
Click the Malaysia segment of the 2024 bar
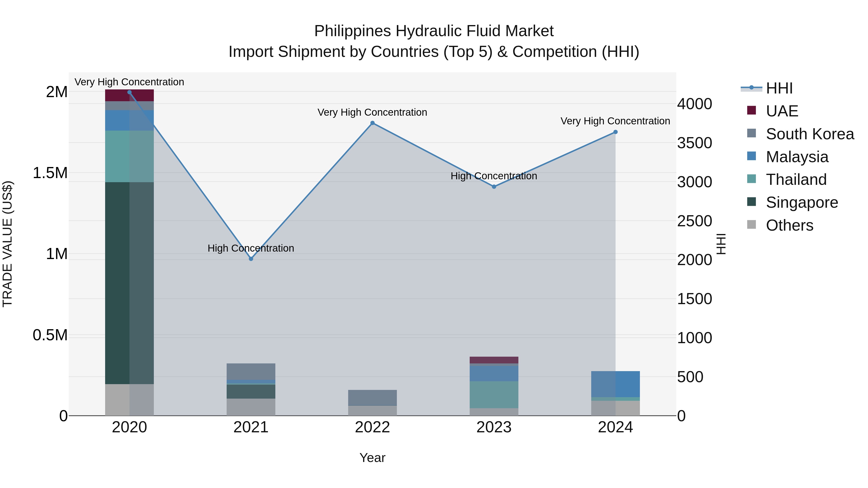(x=615, y=384)
